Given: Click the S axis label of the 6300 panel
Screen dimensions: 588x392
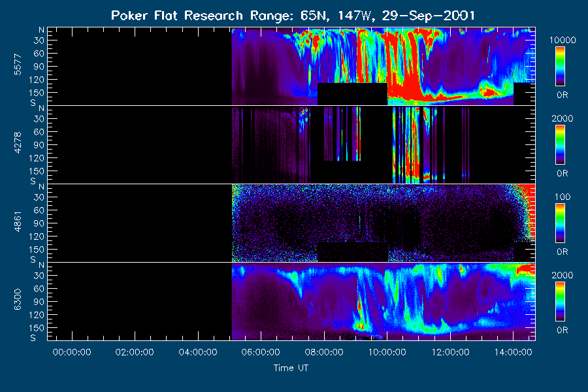Looking at the screenshot, I should (x=33, y=338).
